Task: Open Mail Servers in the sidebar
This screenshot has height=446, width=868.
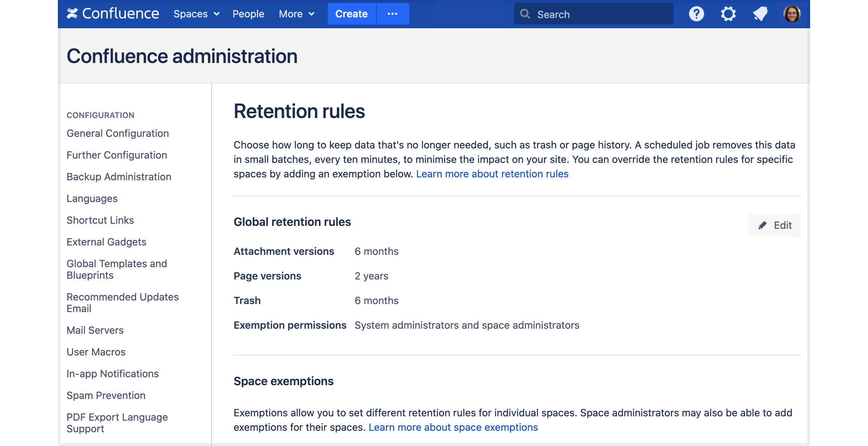Action: pos(95,331)
